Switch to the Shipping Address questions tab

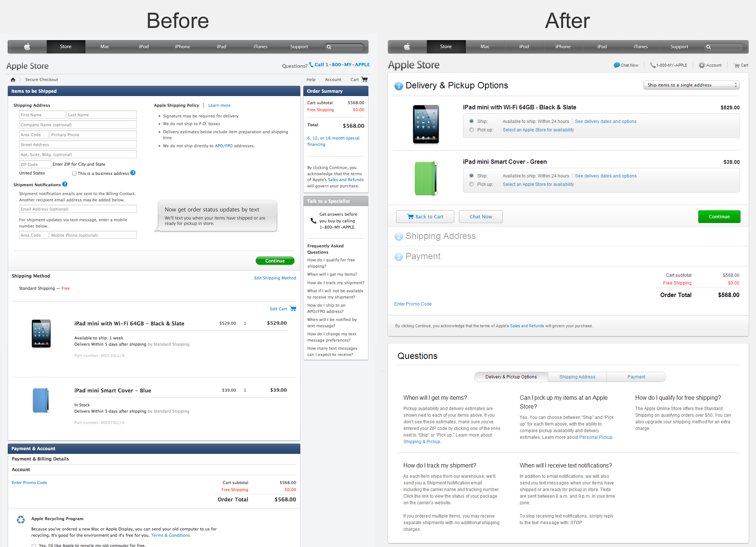pos(577,377)
